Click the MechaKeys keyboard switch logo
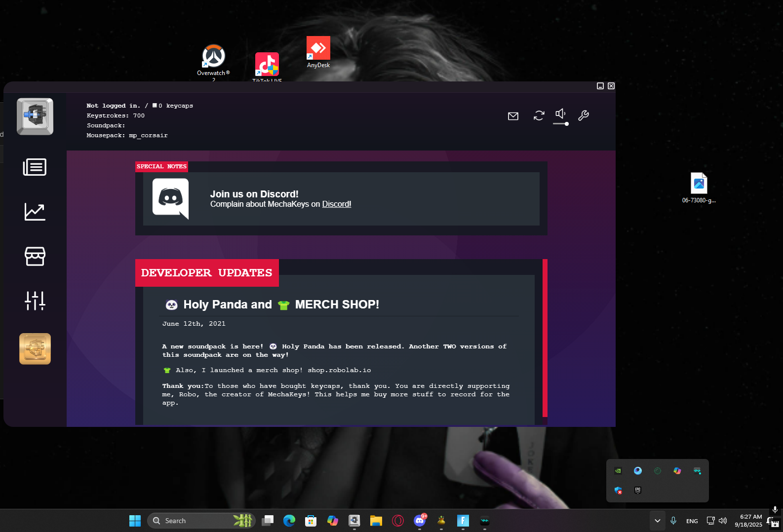 (x=35, y=116)
